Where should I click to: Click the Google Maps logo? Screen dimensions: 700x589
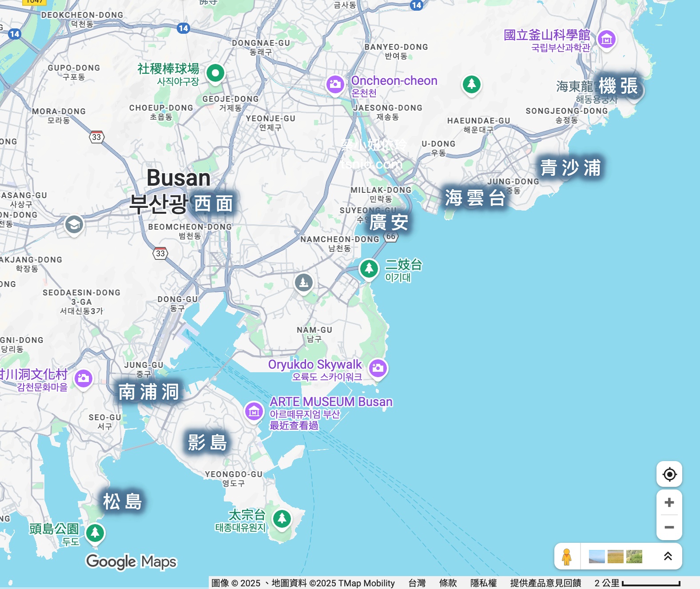coord(131,562)
